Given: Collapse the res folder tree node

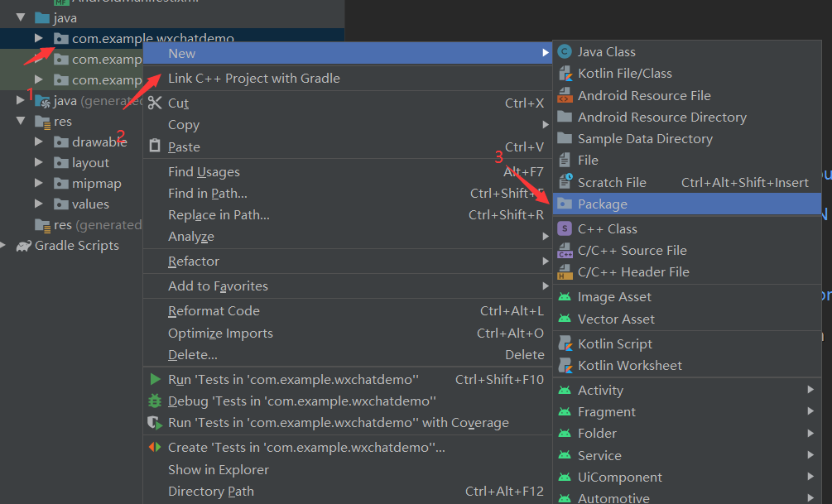Looking at the screenshot, I should pos(21,121).
